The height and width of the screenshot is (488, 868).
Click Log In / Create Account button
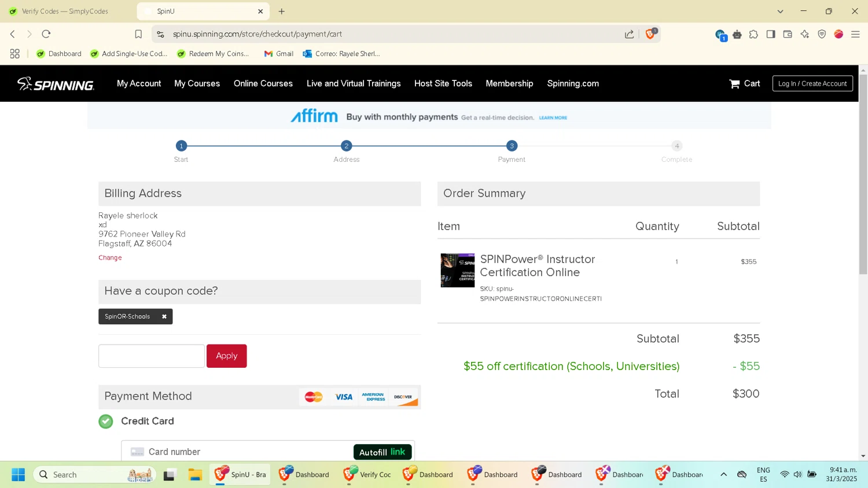tap(812, 83)
